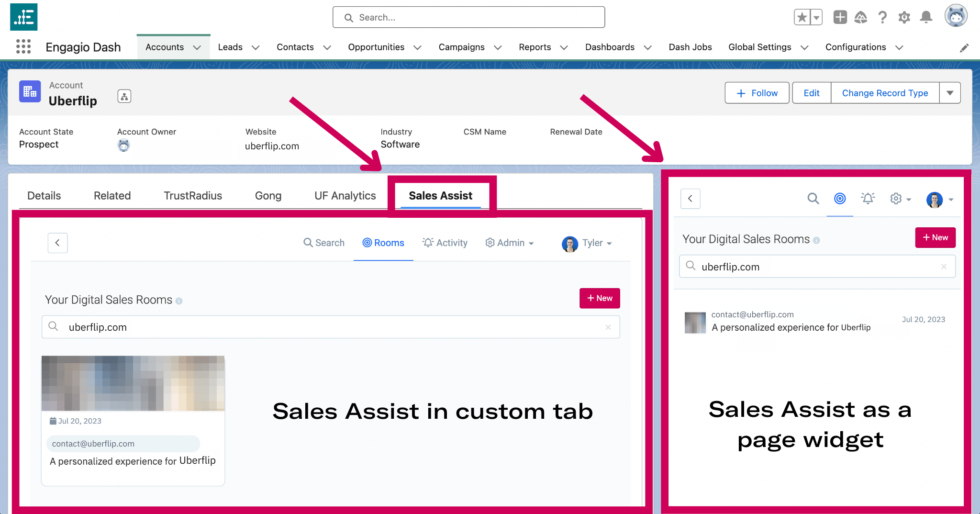The image size is (980, 514).
Task: Click into the global Search field
Action: click(468, 17)
